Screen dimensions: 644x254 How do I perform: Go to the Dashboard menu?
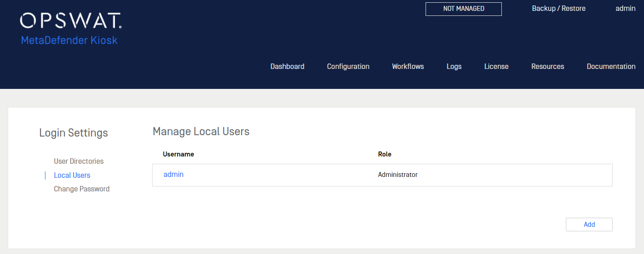pos(287,66)
